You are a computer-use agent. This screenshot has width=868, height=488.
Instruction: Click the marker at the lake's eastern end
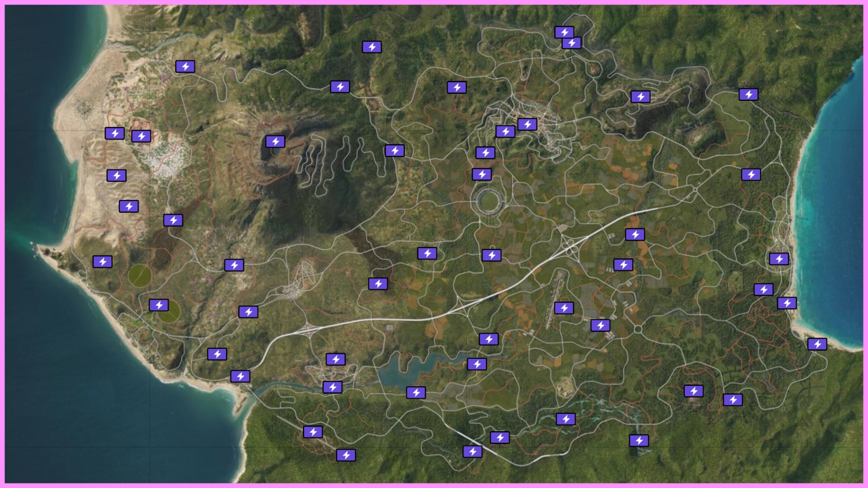click(477, 364)
